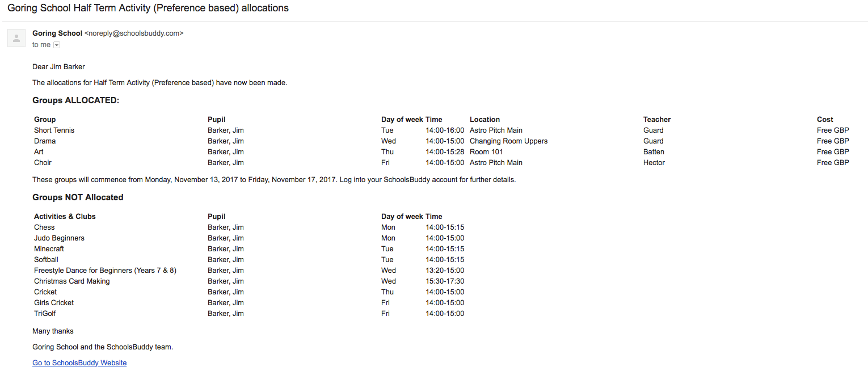Click the Drama group entry

pyautogui.click(x=45, y=141)
